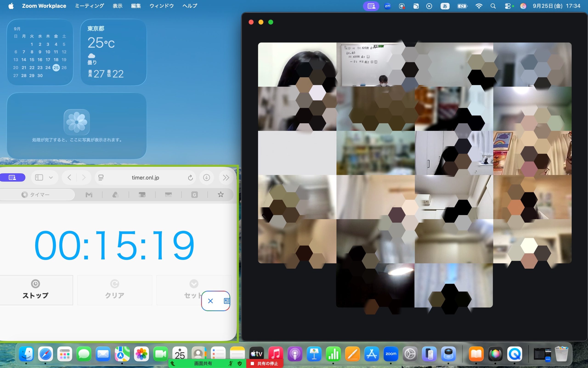Open the Safari page menu icon left of address
This screenshot has height=368, width=588.
pos(101,178)
